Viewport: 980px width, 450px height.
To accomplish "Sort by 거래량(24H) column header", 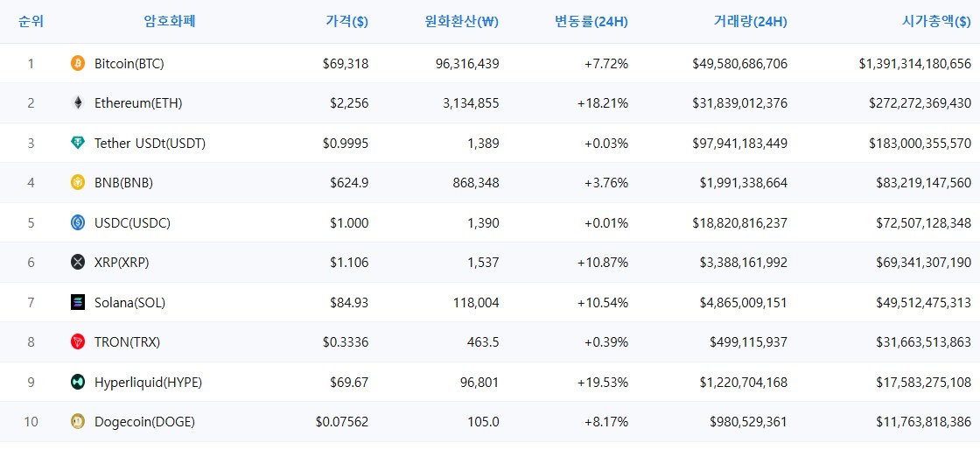I will [x=750, y=22].
